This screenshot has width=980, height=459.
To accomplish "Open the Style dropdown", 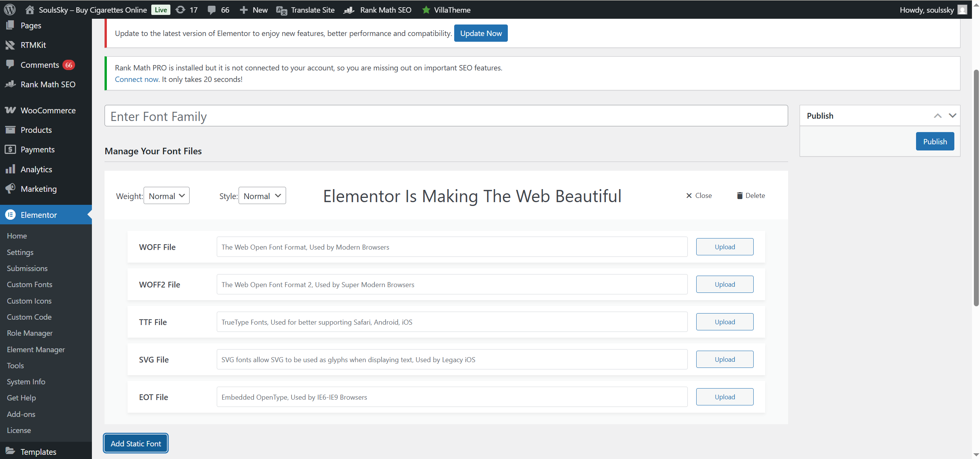I will click(x=262, y=196).
